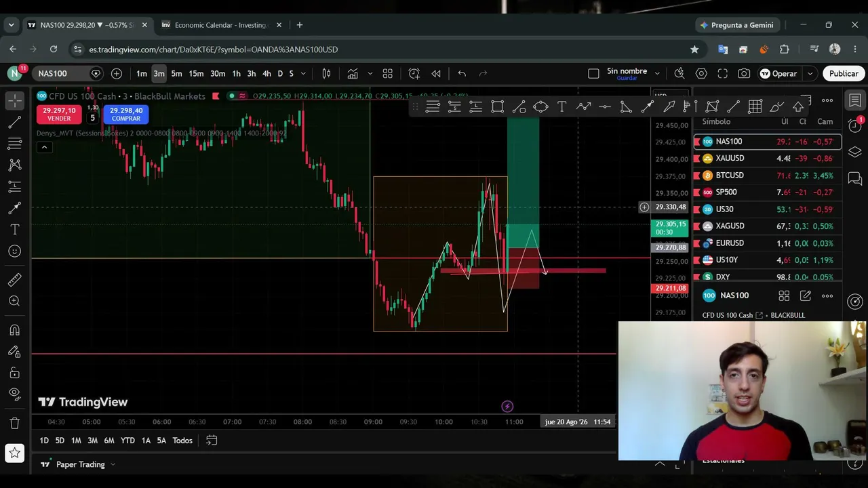Expand the indicators favorites dropdown arrow
This screenshot has height=488, width=868.
tap(370, 73)
